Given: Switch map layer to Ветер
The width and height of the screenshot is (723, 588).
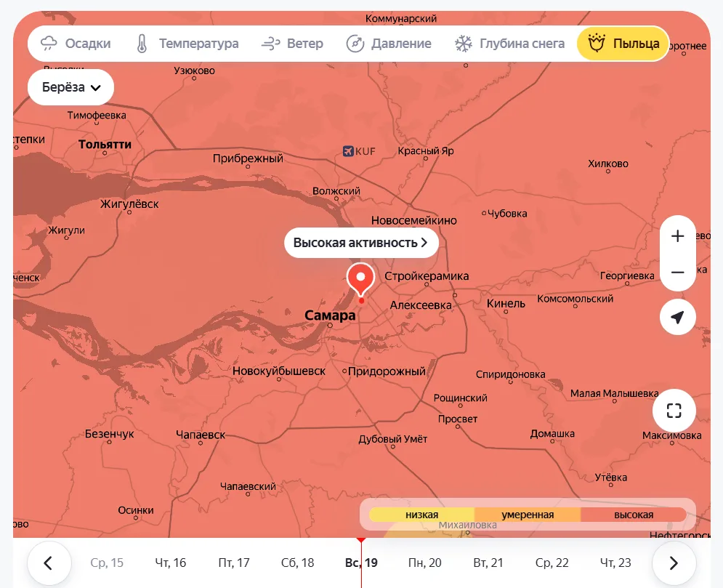Looking at the screenshot, I should coord(292,44).
